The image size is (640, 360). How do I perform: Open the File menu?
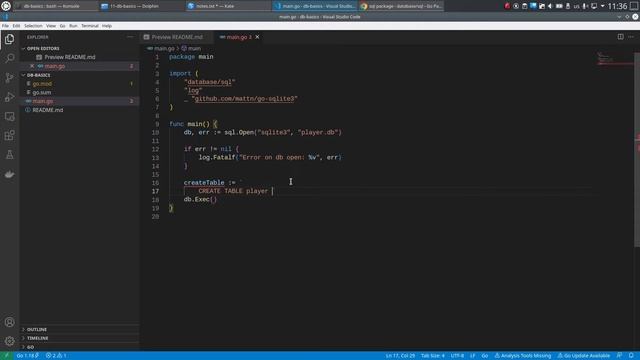(5, 26)
